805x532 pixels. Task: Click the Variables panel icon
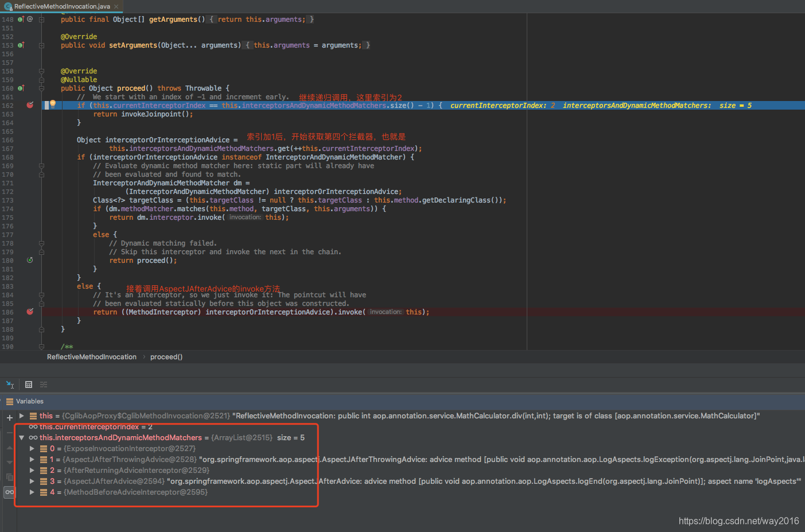coord(9,401)
